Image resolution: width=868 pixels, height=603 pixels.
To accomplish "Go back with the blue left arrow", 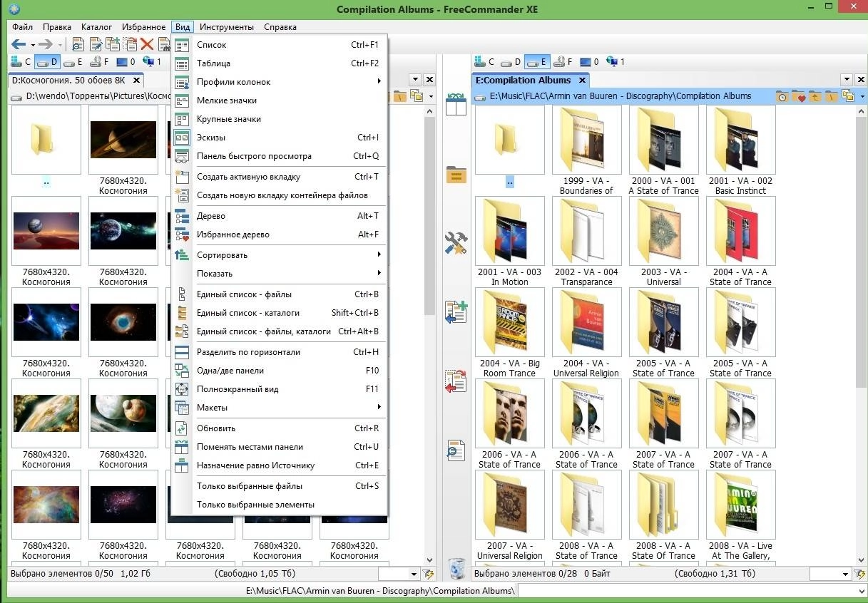I will click(19, 44).
